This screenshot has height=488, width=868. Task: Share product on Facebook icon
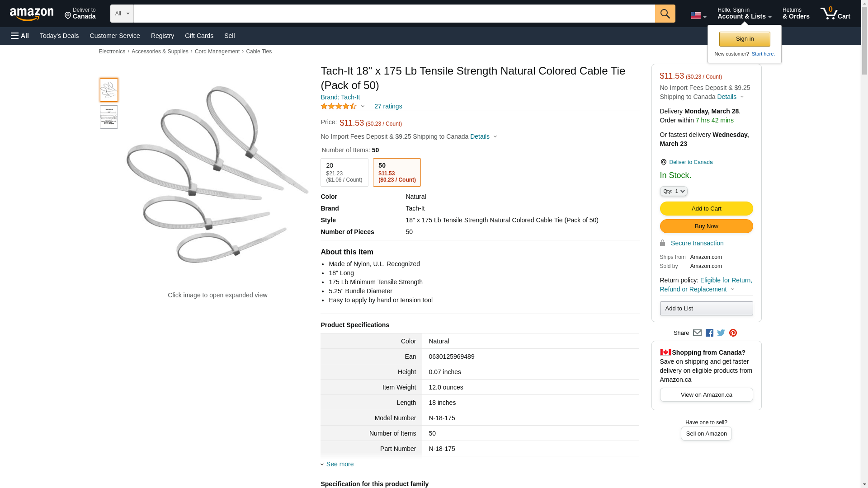coord(709,333)
